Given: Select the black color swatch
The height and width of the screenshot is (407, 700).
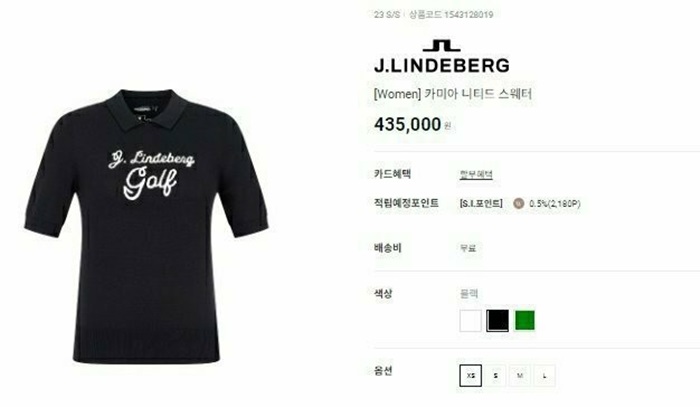Looking at the screenshot, I should coord(497,320).
